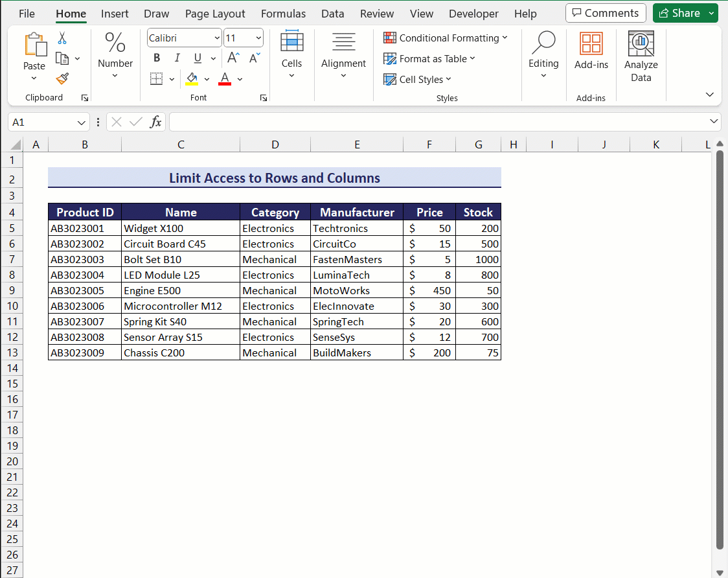Switch to the Data tab
The height and width of the screenshot is (578, 728).
(333, 14)
